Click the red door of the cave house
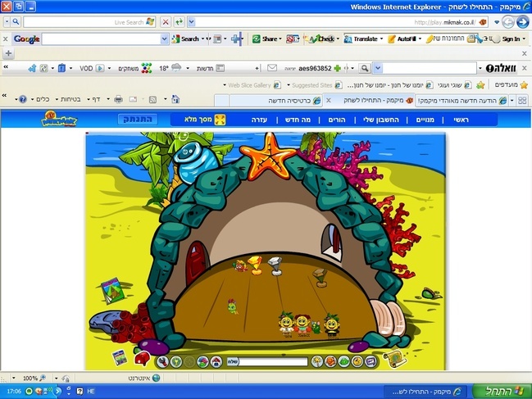The image size is (532, 399). [x=197, y=263]
